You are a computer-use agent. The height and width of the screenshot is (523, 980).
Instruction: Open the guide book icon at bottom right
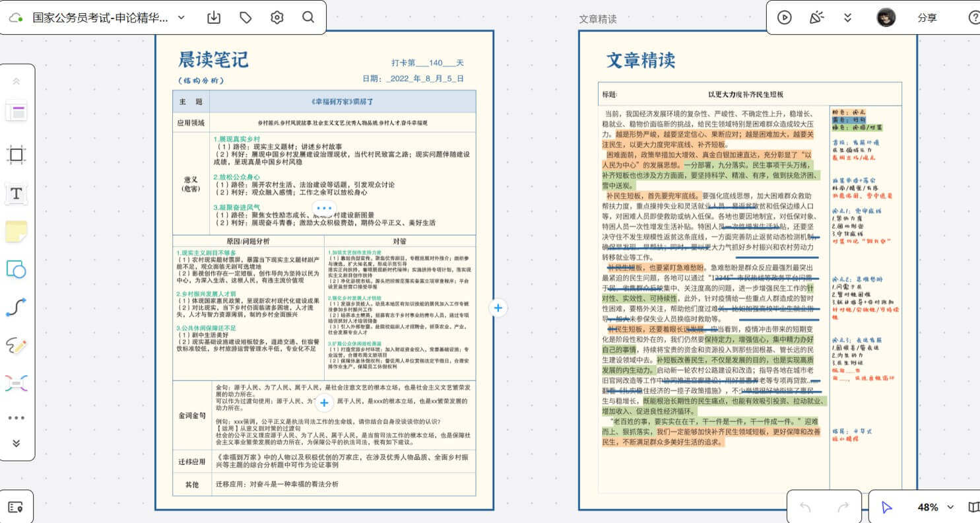(973, 507)
